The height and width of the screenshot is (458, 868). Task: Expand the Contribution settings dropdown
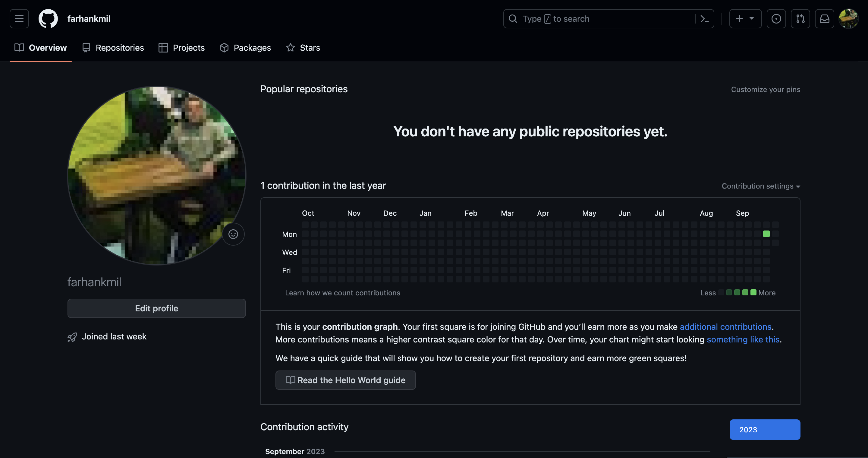761,186
